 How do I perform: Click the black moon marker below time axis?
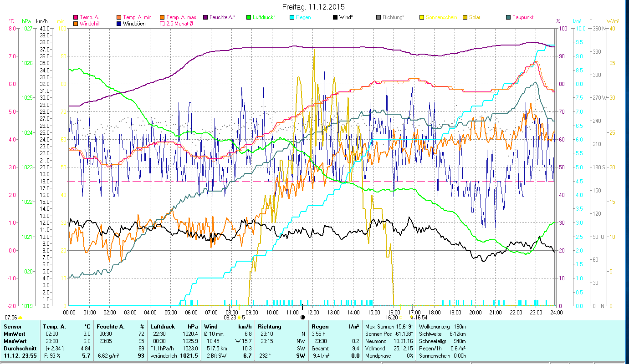[302, 317]
